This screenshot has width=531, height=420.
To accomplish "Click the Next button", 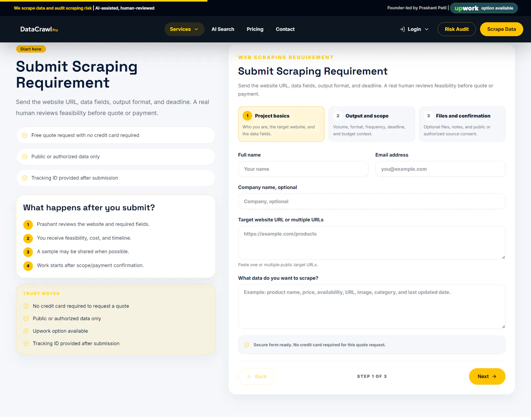I will coord(487,377).
